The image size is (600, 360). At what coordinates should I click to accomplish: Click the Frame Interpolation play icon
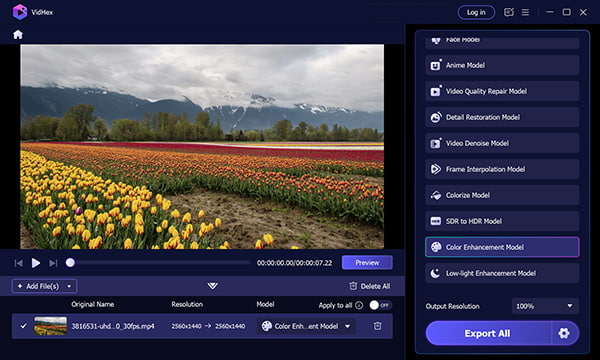tap(435, 169)
